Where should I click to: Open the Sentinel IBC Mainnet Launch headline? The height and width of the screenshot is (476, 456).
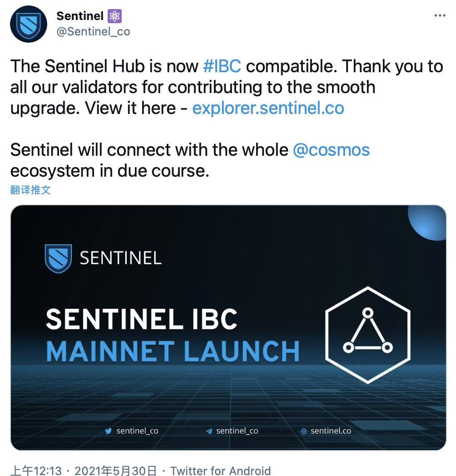pos(173,335)
